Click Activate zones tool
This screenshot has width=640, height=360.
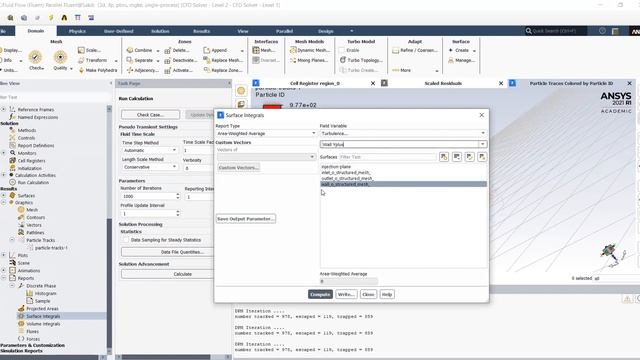coord(179,70)
